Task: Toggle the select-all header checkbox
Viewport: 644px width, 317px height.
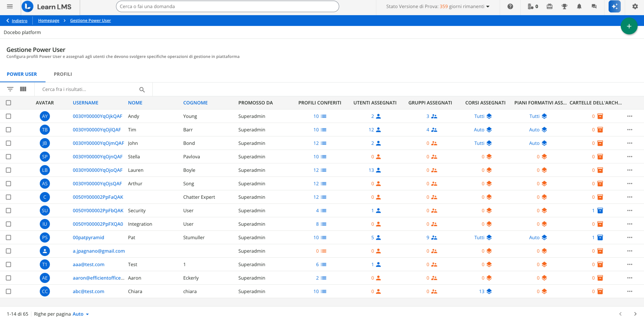Action: [x=8, y=103]
